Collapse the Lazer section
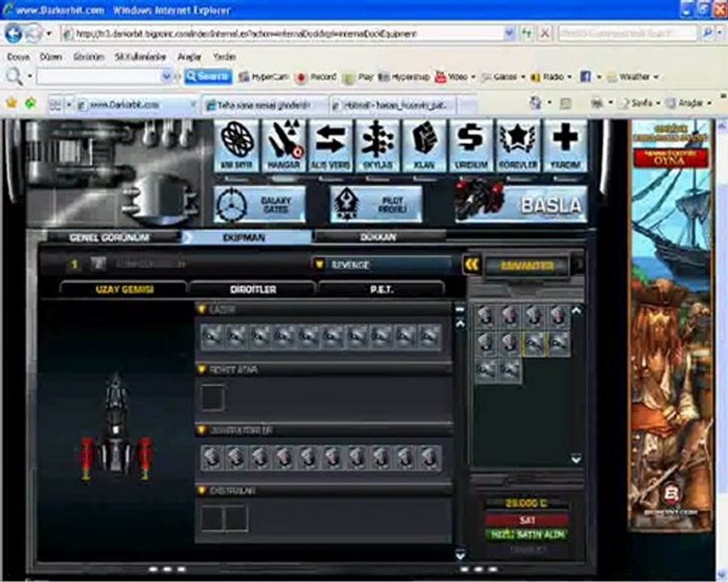This screenshot has width=728, height=582. click(201, 309)
